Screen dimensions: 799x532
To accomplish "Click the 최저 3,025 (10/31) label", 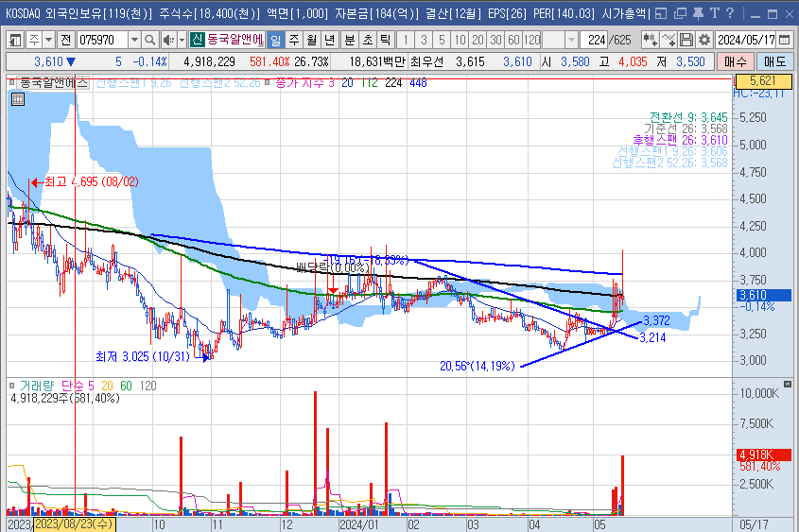I will 143,356.
